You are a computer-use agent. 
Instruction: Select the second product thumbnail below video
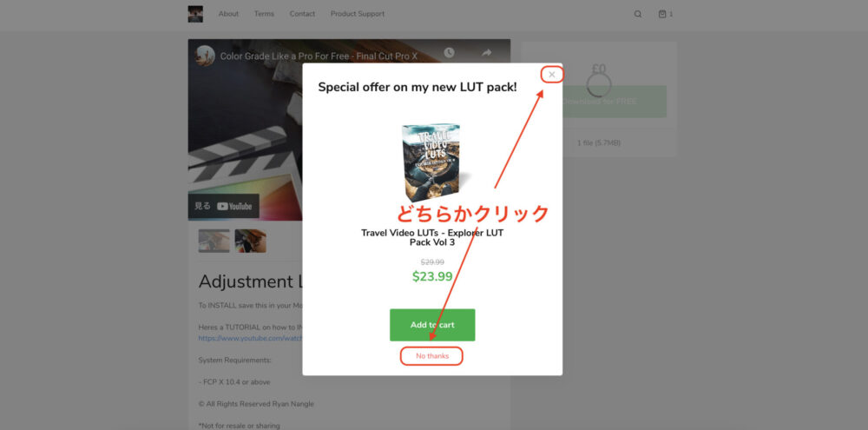(250, 241)
